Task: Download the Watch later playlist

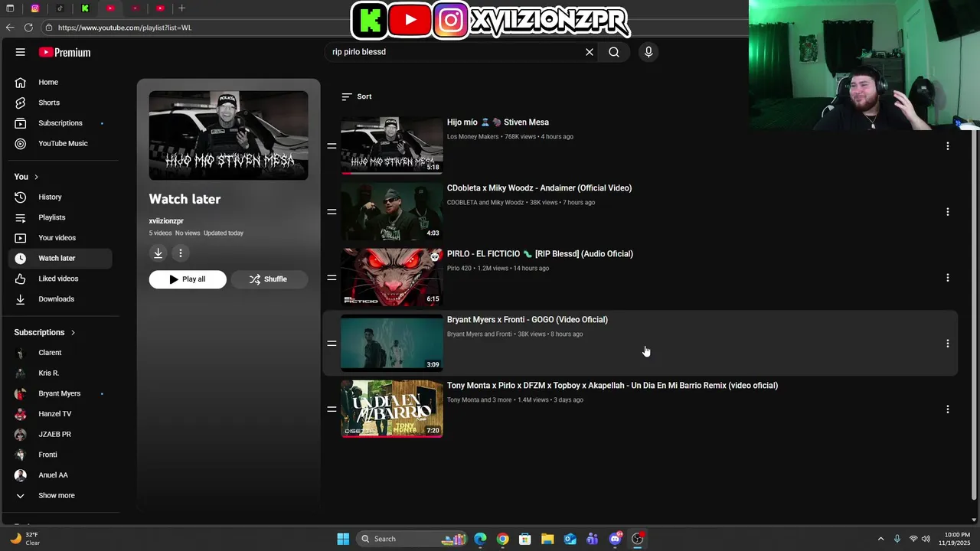Action: pyautogui.click(x=158, y=253)
